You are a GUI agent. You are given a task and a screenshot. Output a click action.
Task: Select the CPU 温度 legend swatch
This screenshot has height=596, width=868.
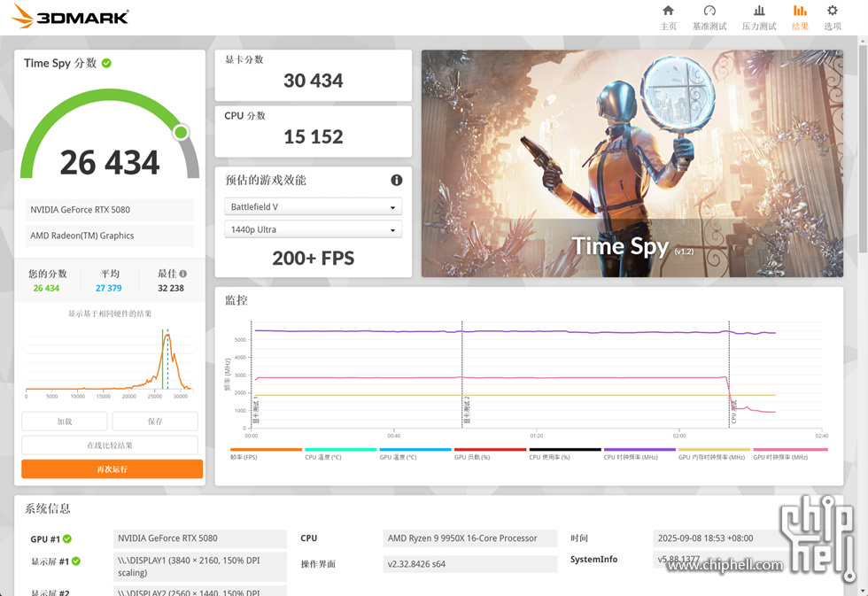(x=340, y=450)
